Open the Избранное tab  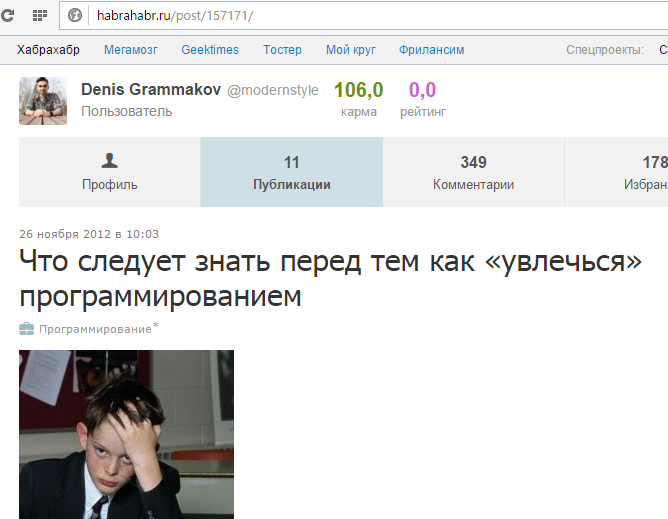point(616,172)
